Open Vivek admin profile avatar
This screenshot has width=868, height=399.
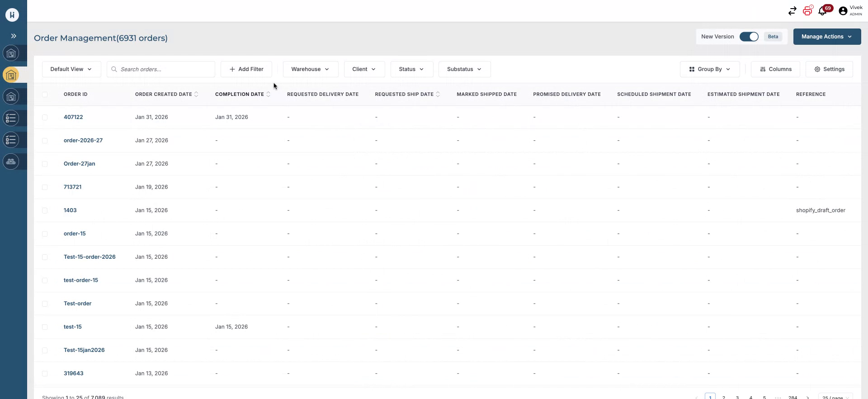[843, 11]
